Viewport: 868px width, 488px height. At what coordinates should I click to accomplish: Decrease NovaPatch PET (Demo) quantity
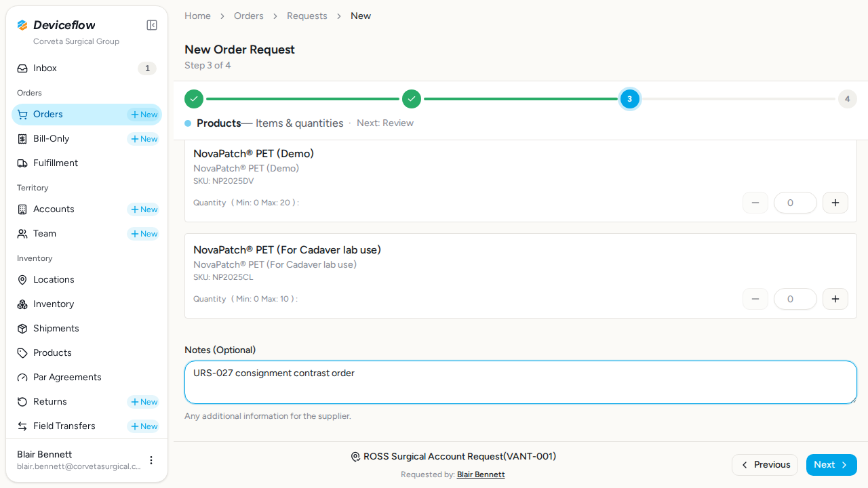click(x=755, y=203)
